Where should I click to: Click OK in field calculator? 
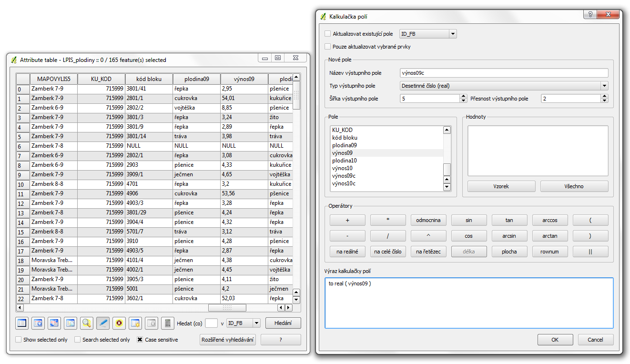coord(555,340)
